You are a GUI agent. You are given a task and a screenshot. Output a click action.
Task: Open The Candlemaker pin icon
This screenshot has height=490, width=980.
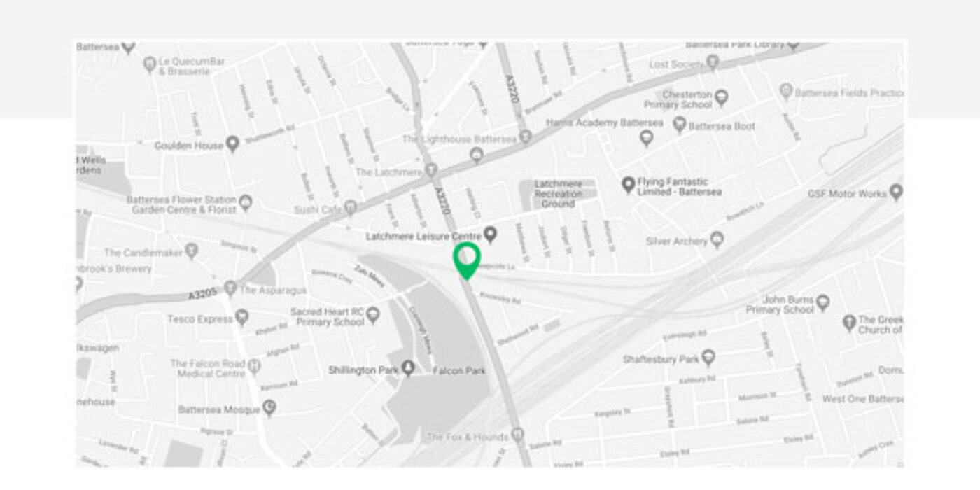click(192, 251)
